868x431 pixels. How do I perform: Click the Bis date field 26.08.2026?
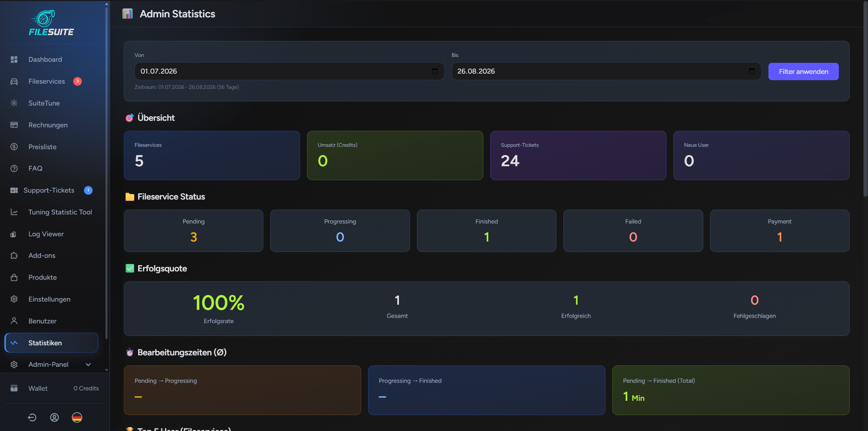(606, 71)
